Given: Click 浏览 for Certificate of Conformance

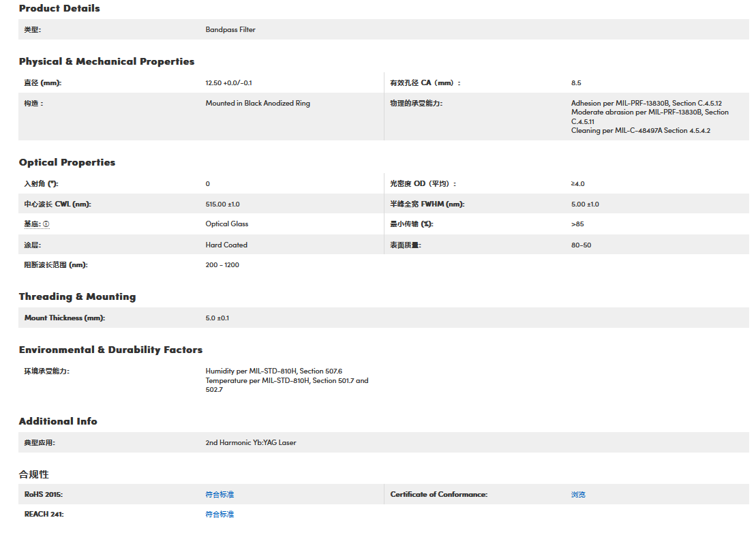Looking at the screenshot, I should pyautogui.click(x=578, y=494).
